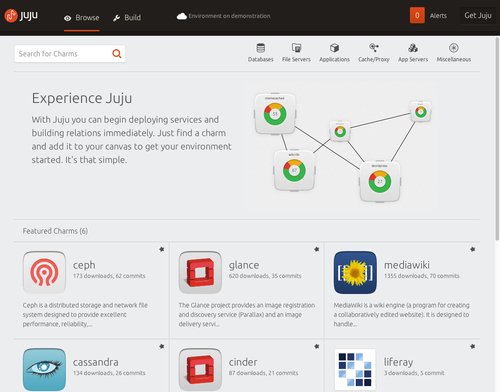Click the Ceph description paragraph

coord(85,314)
